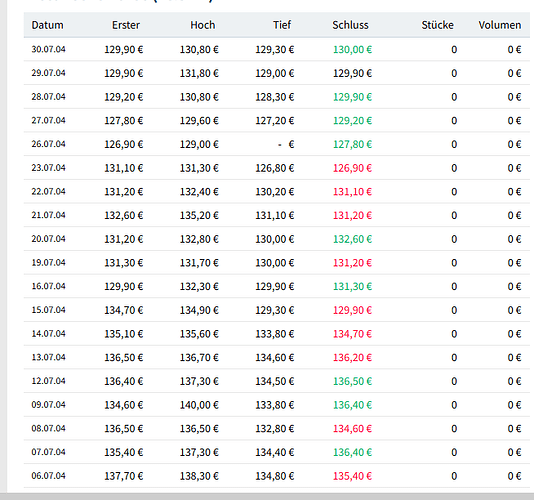Click high value 140,00 € on 09.07.04

pos(199,405)
